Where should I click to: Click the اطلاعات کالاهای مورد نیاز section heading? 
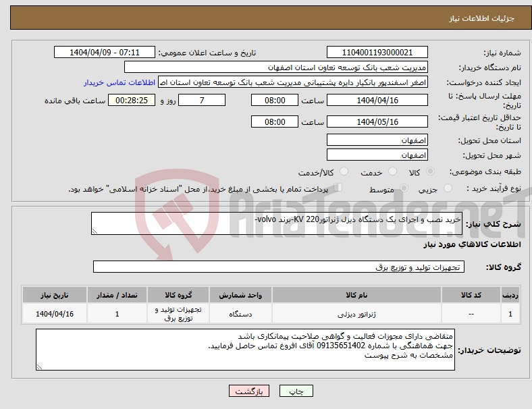point(472,244)
